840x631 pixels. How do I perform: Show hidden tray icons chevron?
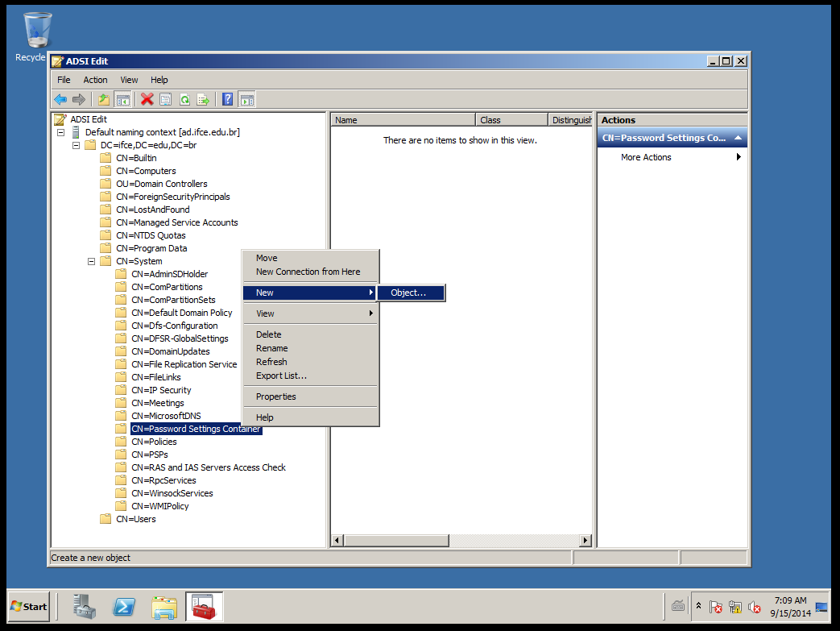(x=698, y=606)
